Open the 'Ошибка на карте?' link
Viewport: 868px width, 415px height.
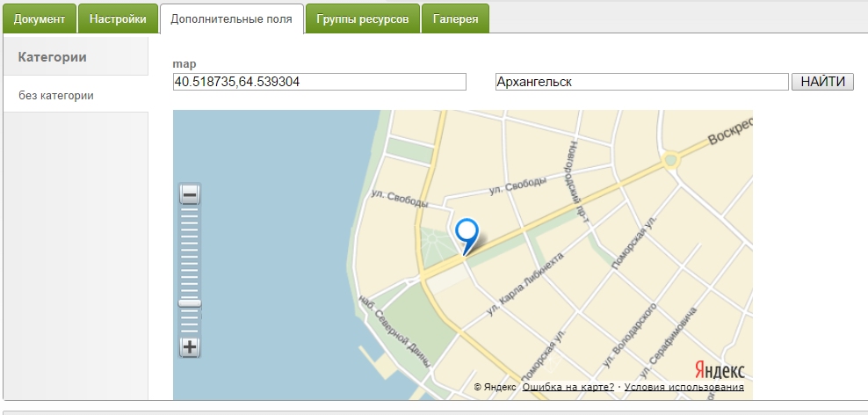tap(568, 387)
